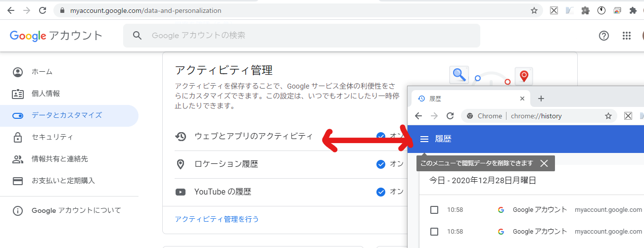Image resolution: width=644 pixels, height=248 pixels.
Task: Dismiss the このメニューで閲覧データを削除できます tooltip
Action: pyautogui.click(x=544, y=163)
